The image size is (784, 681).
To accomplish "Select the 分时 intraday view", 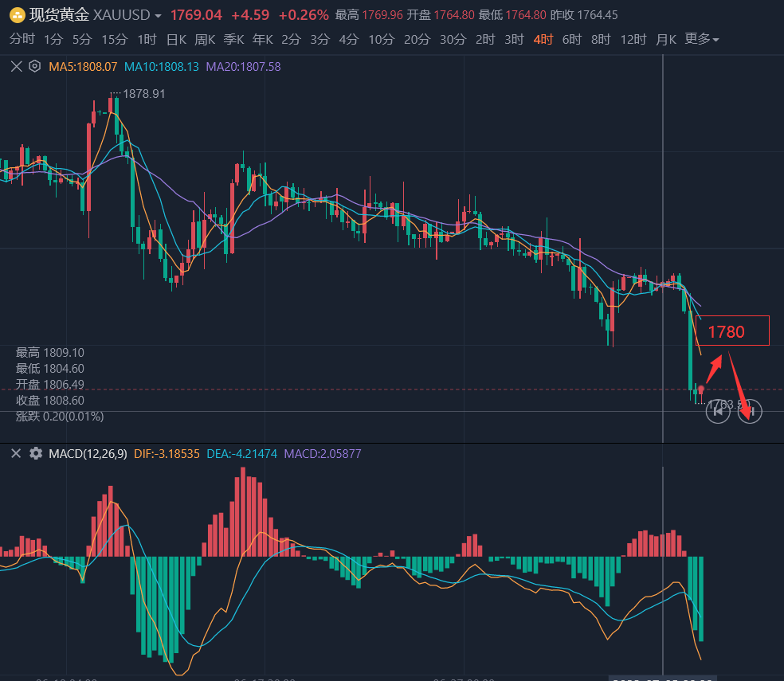I will (22, 39).
